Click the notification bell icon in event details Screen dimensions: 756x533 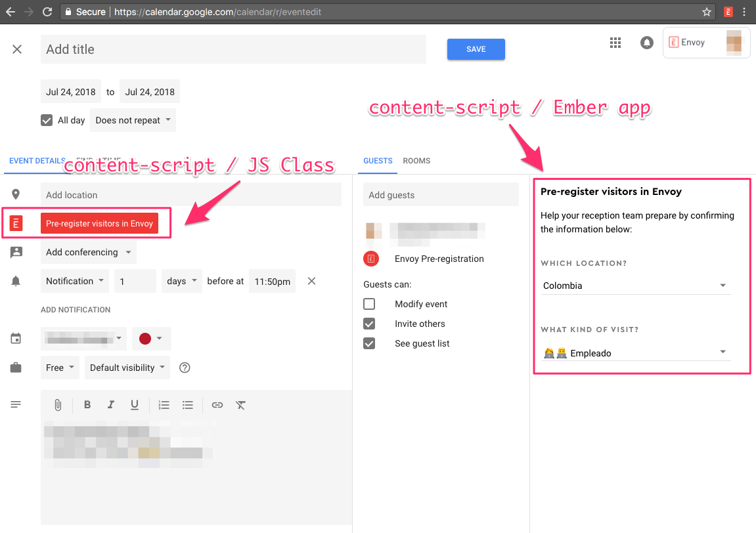(x=16, y=281)
